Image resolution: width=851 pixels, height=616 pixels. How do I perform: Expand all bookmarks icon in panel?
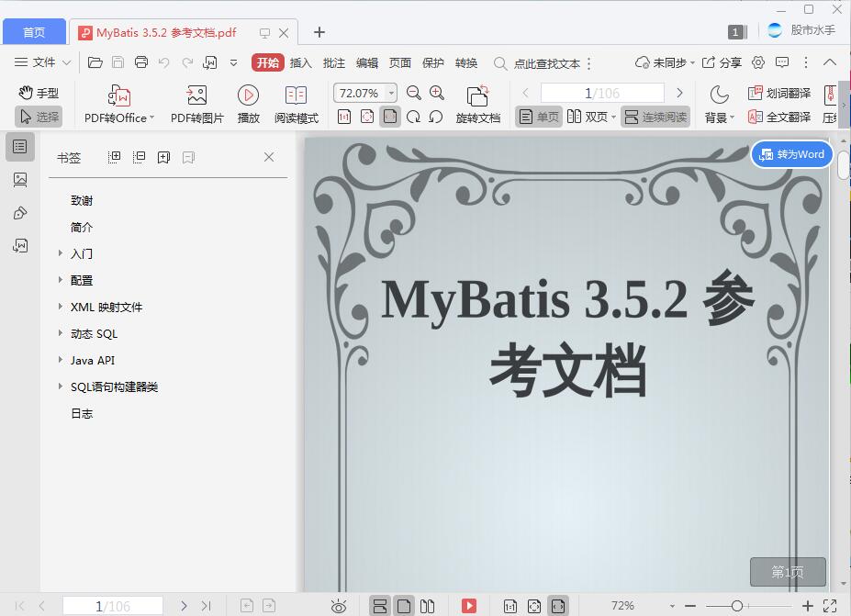pyautogui.click(x=114, y=157)
